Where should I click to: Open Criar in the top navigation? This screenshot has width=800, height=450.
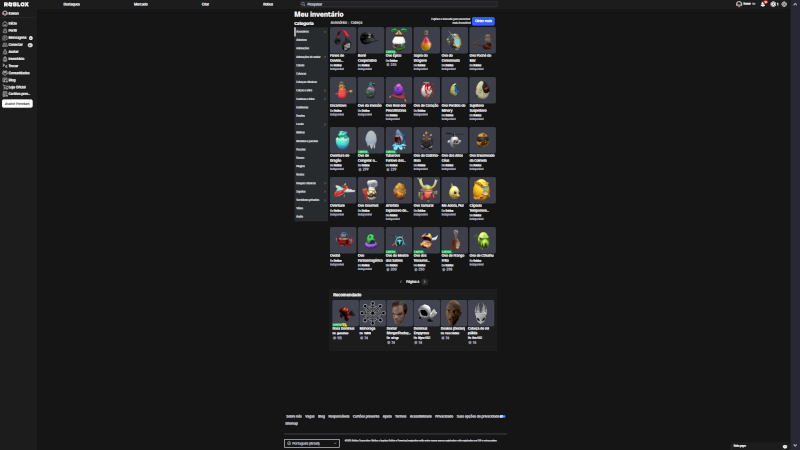pos(205,4)
